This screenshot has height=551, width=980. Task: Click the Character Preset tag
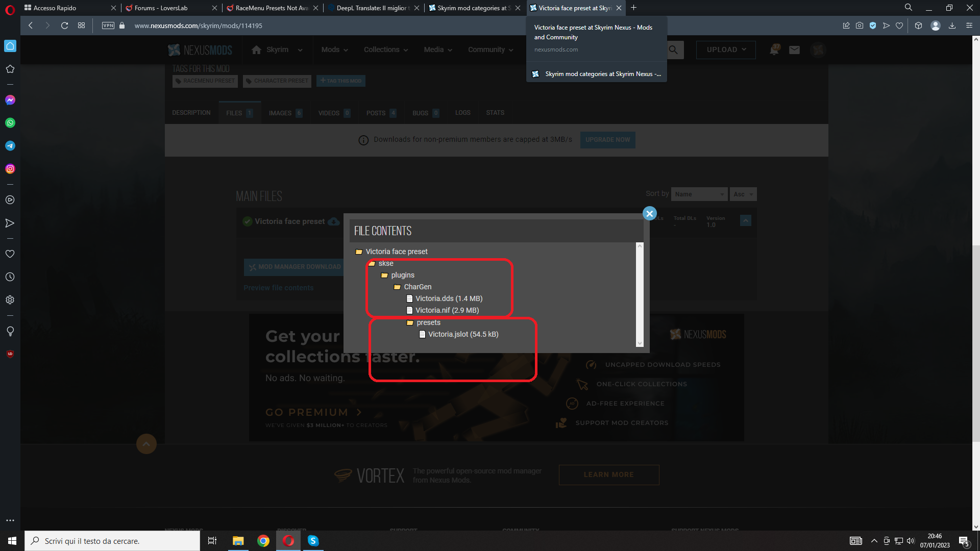(x=277, y=81)
